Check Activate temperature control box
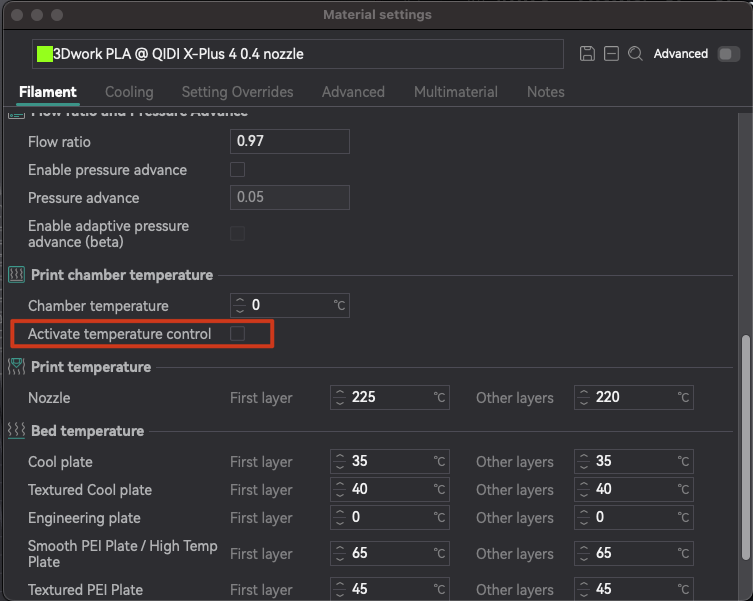This screenshot has width=753, height=601. pos(237,334)
